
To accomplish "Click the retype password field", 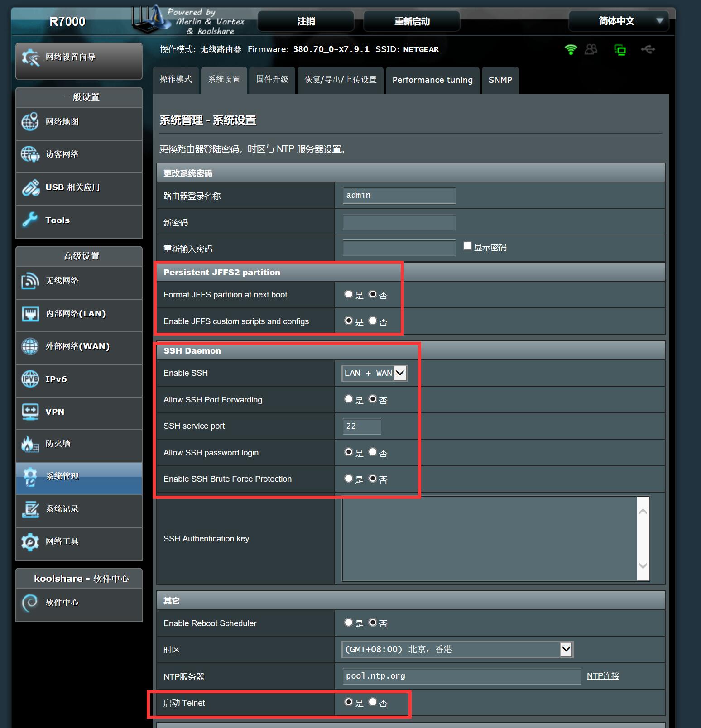I will pyautogui.click(x=399, y=248).
